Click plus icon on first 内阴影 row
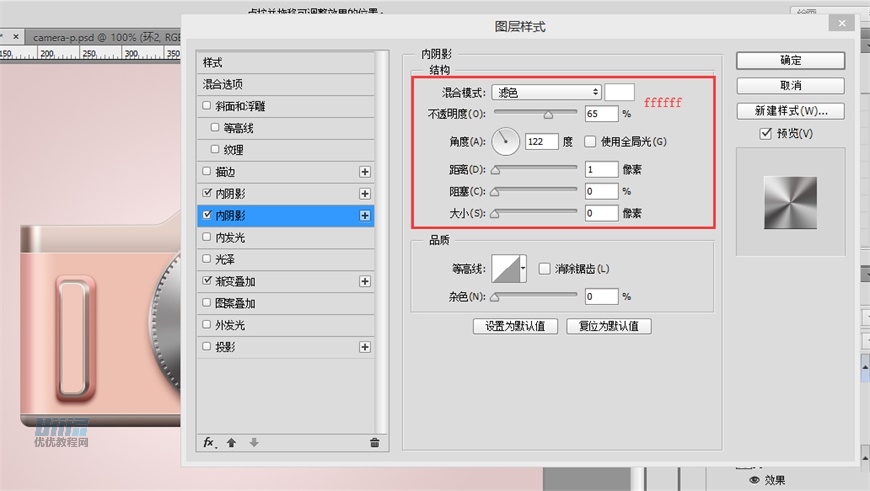 click(365, 194)
